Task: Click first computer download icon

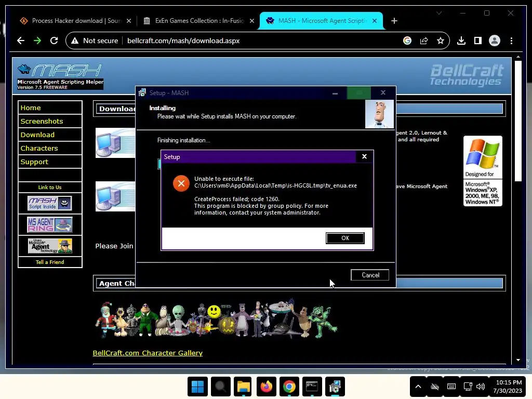Action: [x=115, y=143]
